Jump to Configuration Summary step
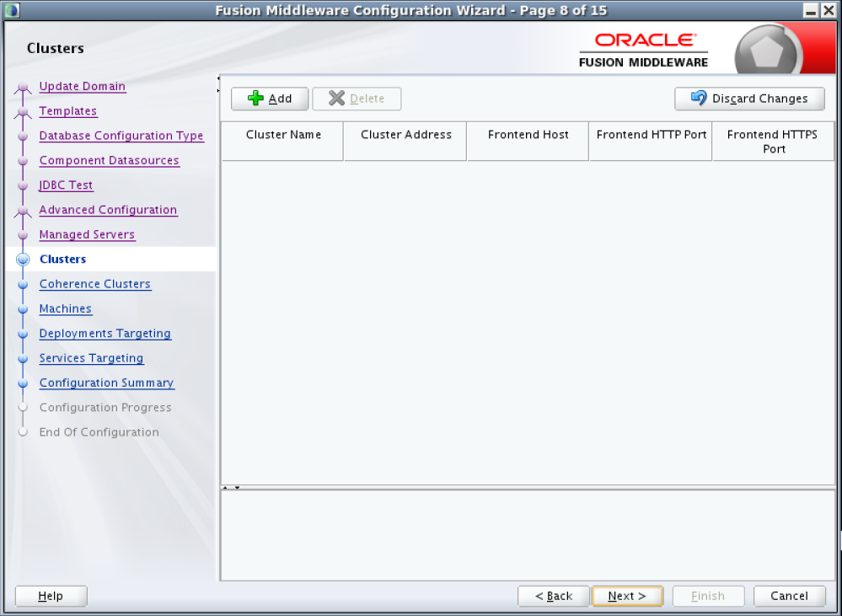842x616 pixels. 107,383
